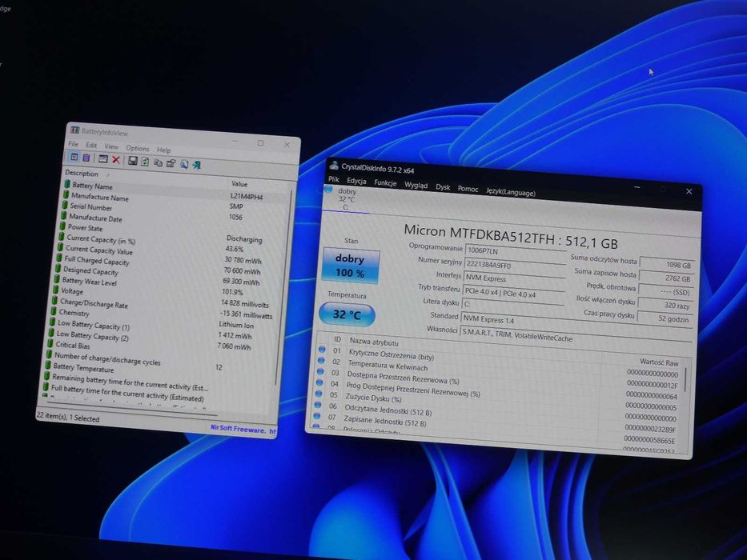The width and height of the screenshot is (747, 560).
Task: Click the green battery icon beside Chemistry
Action: tap(54, 311)
